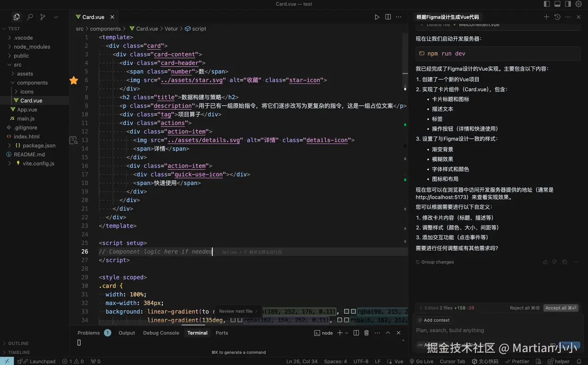This screenshot has height=365, width=588.
Task: Open the chat panel more options
Action: click(x=568, y=17)
